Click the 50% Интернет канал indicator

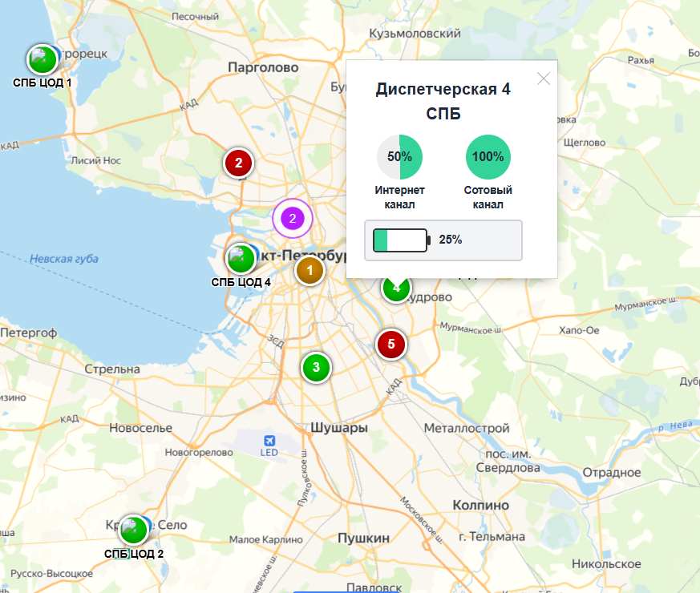pos(399,156)
